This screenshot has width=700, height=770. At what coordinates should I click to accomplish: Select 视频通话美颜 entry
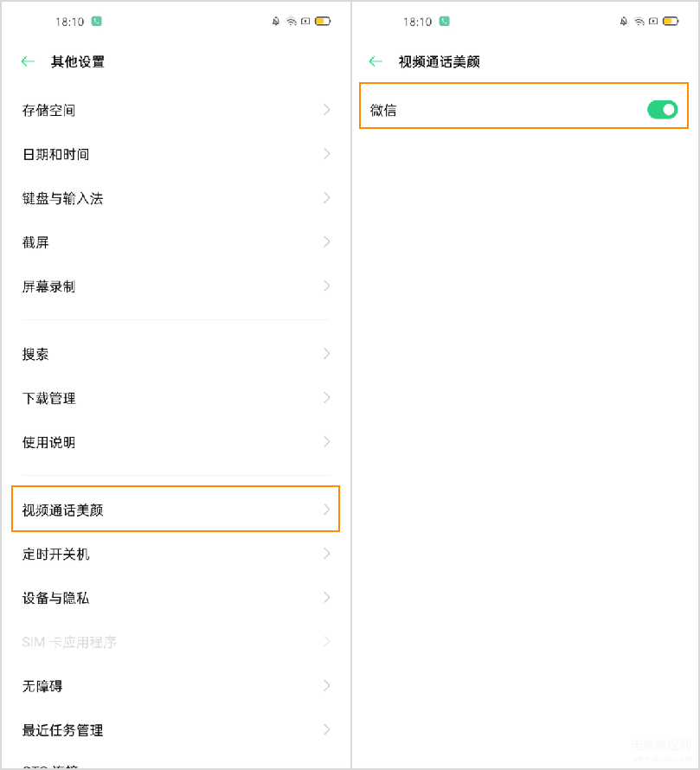[x=173, y=510]
